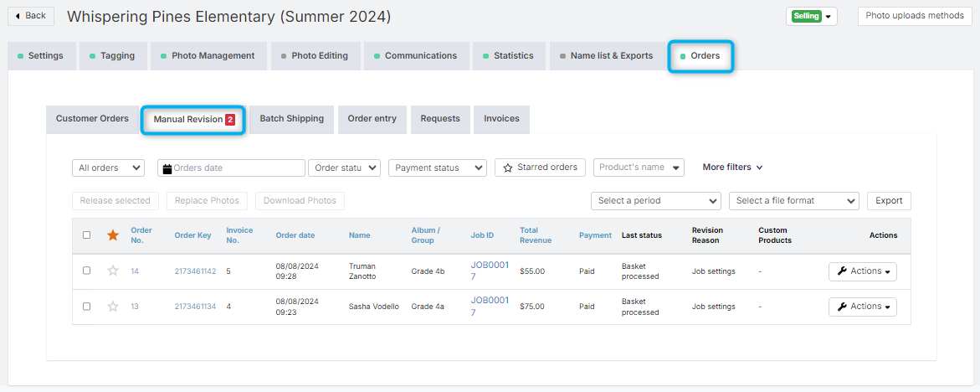Click Photo uploads methods button

click(915, 16)
